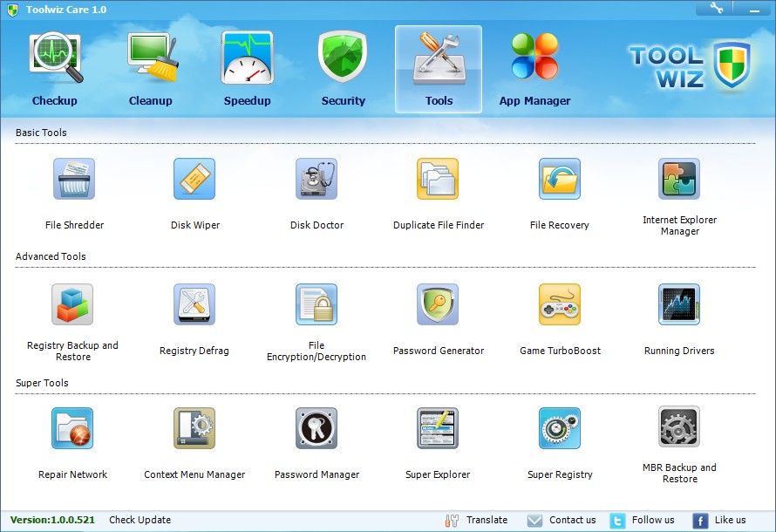Click the Twitter bird icon

pos(617,521)
